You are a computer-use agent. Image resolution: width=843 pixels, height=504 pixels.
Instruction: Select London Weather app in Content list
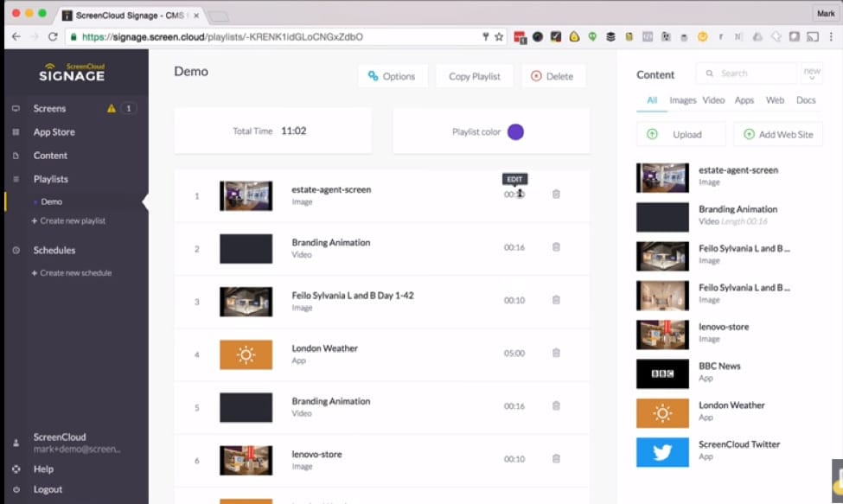point(729,412)
